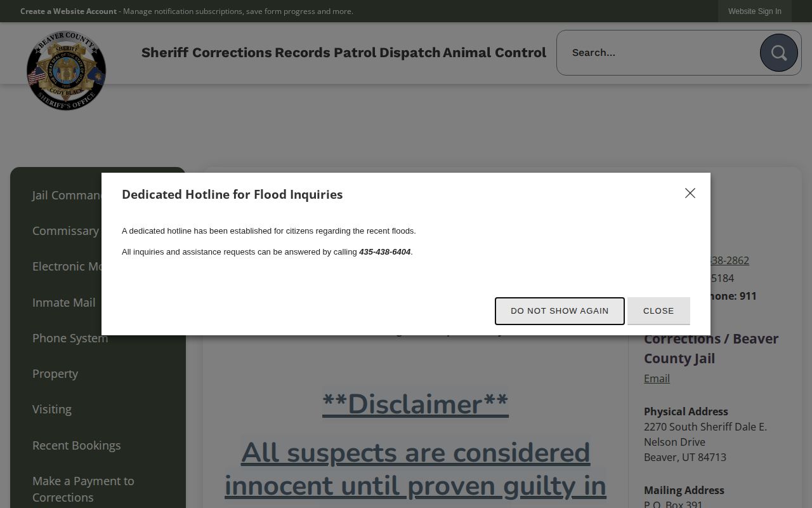Open Make a Payment to Corrections
The width and height of the screenshot is (812, 508).
[83, 489]
